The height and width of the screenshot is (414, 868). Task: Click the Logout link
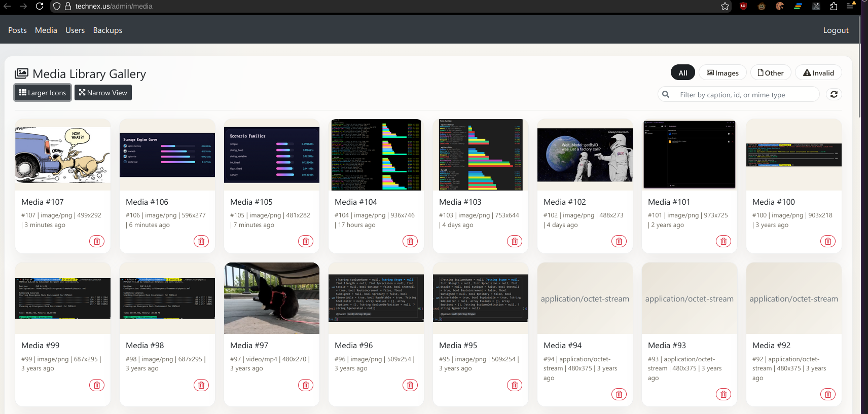point(836,30)
